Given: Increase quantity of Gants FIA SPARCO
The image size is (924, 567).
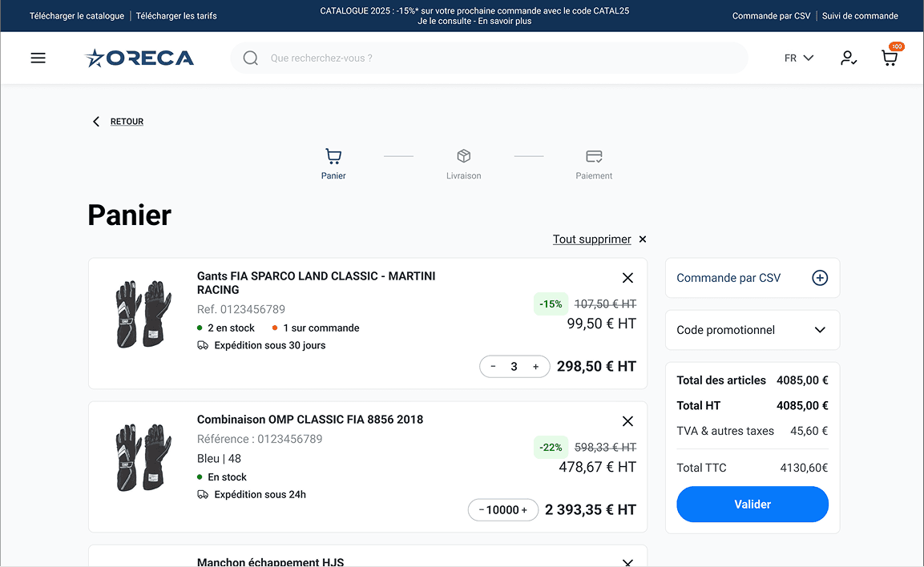Looking at the screenshot, I should [x=535, y=366].
